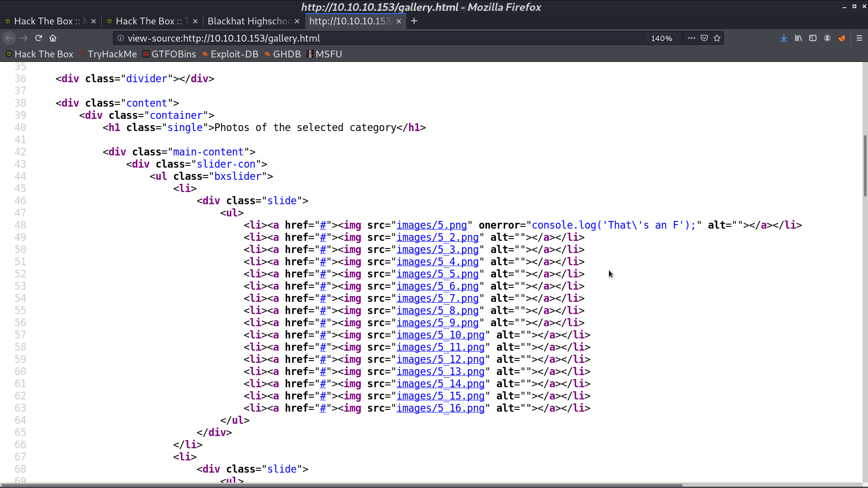Open the images/5_15.png link

coord(441,396)
